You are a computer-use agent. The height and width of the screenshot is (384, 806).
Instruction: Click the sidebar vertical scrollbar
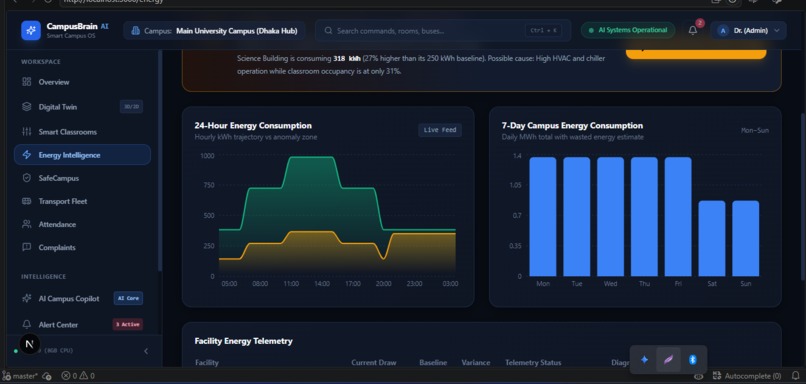[x=160, y=160]
